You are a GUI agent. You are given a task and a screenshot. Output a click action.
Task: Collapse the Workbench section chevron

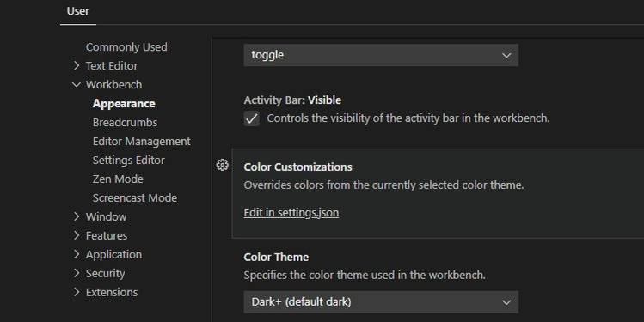click(77, 84)
